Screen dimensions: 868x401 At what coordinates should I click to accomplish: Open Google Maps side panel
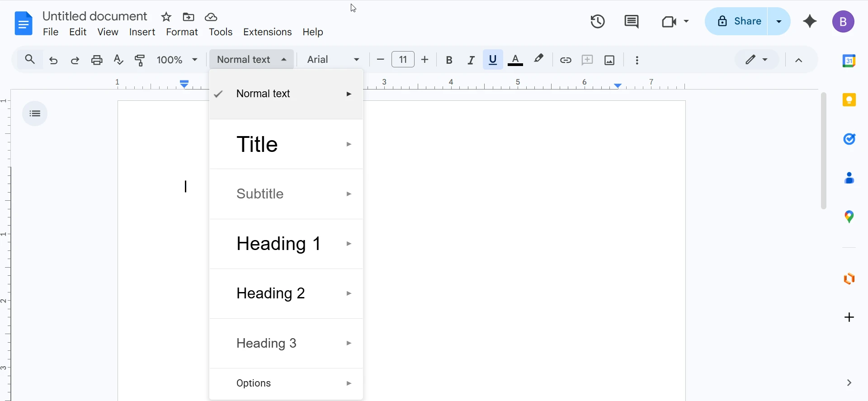[849, 217]
